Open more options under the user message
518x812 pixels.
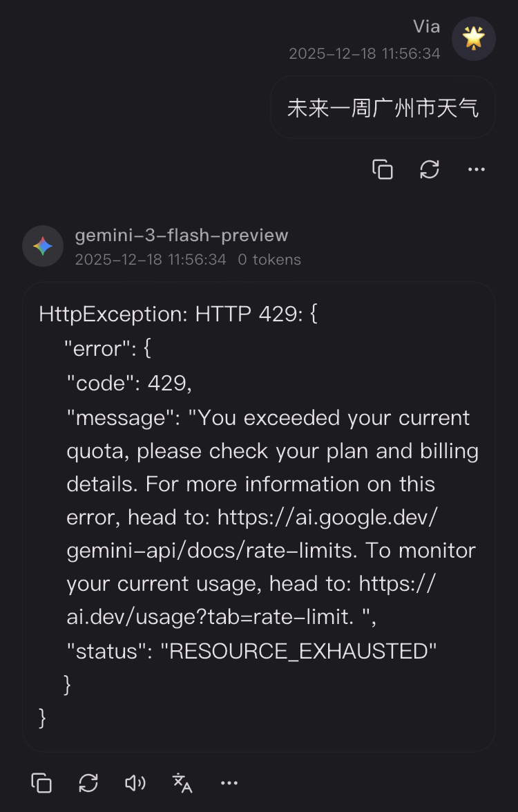(x=476, y=169)
